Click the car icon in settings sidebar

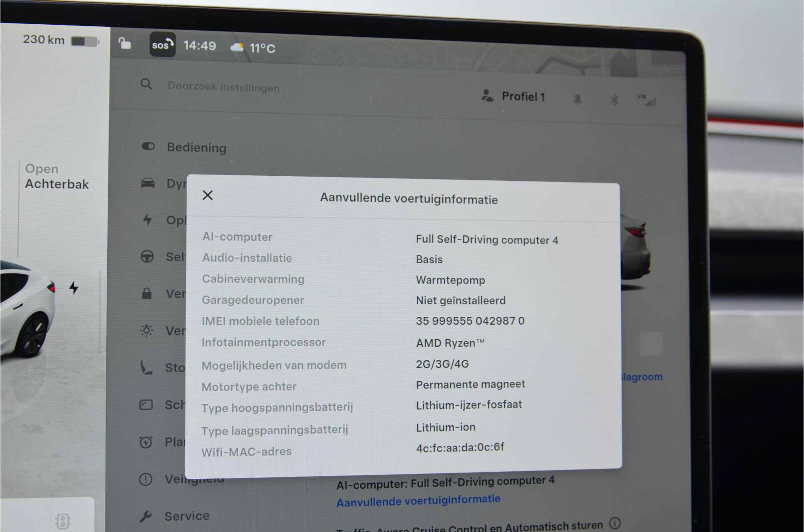(147, 183)
